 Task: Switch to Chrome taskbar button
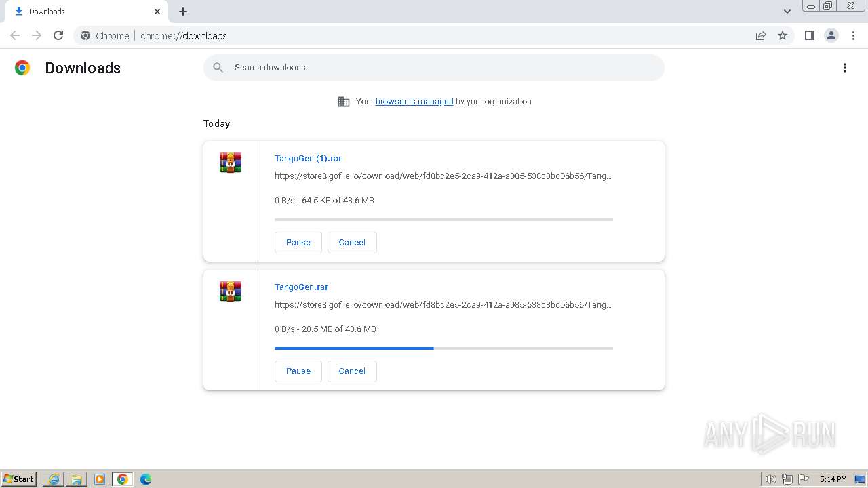coord(123,479)
